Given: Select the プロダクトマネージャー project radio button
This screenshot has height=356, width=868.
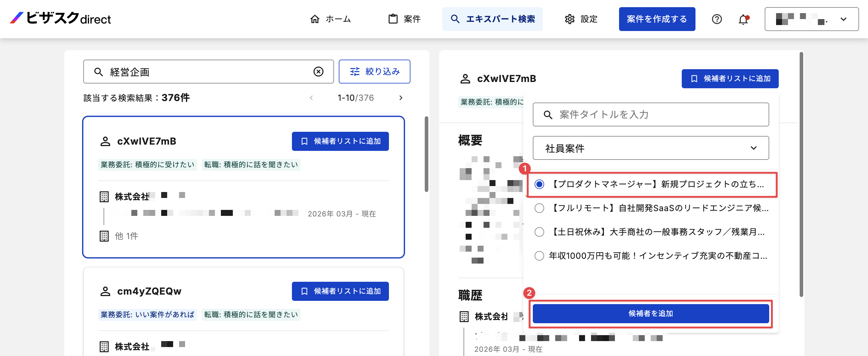Looking at the screenshot, I should [x=539, y=184].
